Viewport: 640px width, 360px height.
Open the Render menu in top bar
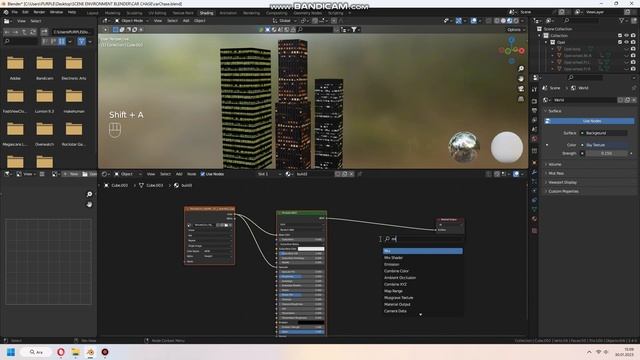coord(39,12)
